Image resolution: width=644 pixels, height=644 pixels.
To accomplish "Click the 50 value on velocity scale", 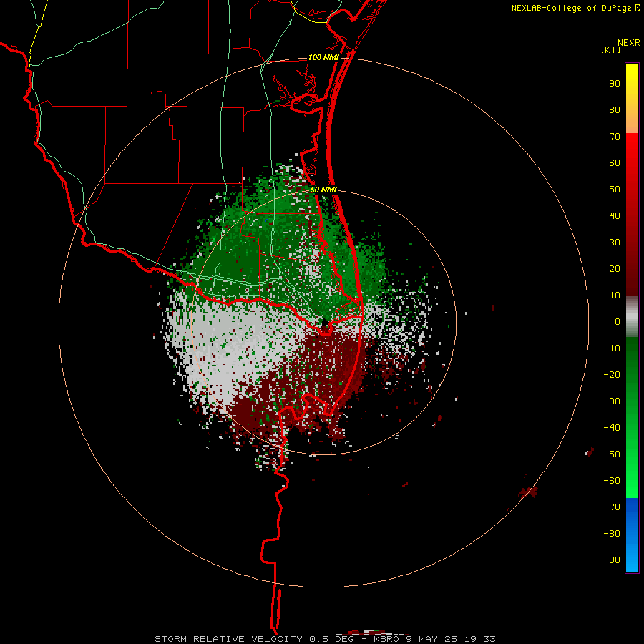I will (615, 190).
